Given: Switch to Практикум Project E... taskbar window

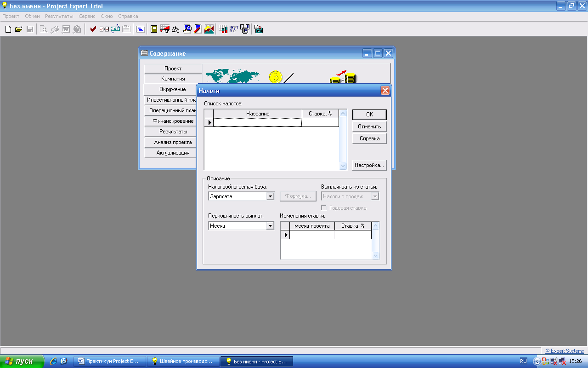Looking at the screenshot, I should pos(110,362).
